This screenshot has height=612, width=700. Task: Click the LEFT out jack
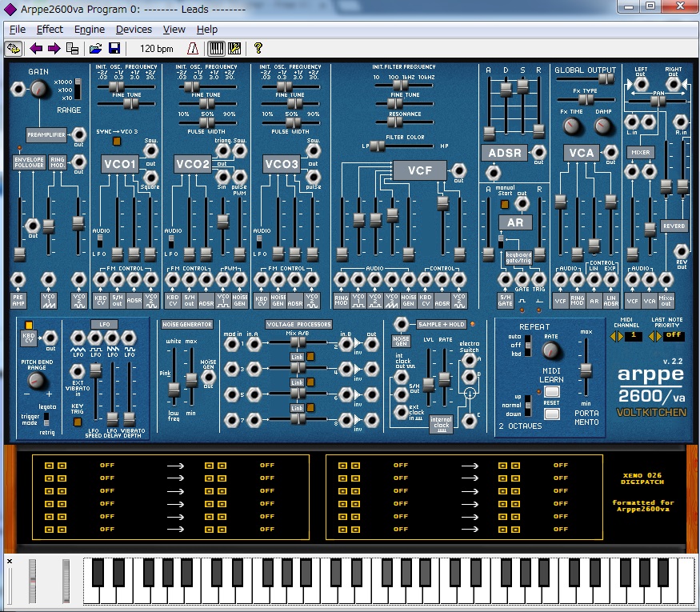pyautogui.click(x=641, y=84)
